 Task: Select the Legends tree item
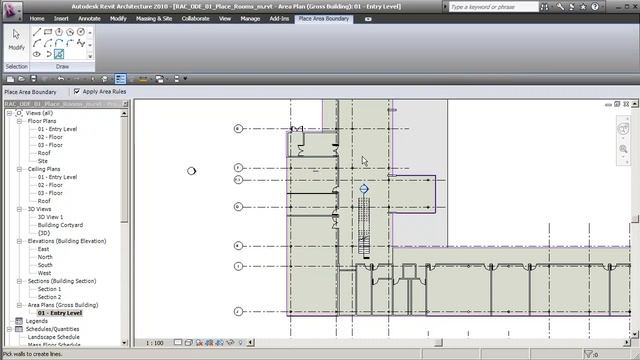[37, 321]
